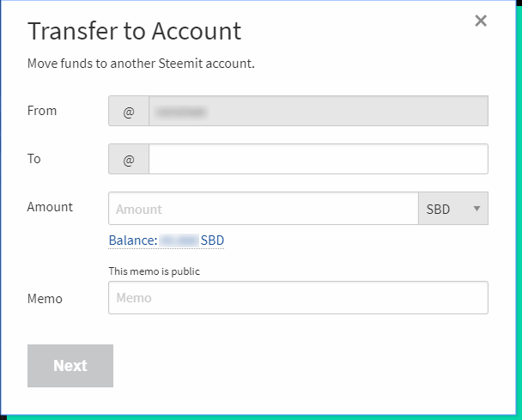
Task: Click the currency selector's triangle arrow
Action: tap(476, 209)
